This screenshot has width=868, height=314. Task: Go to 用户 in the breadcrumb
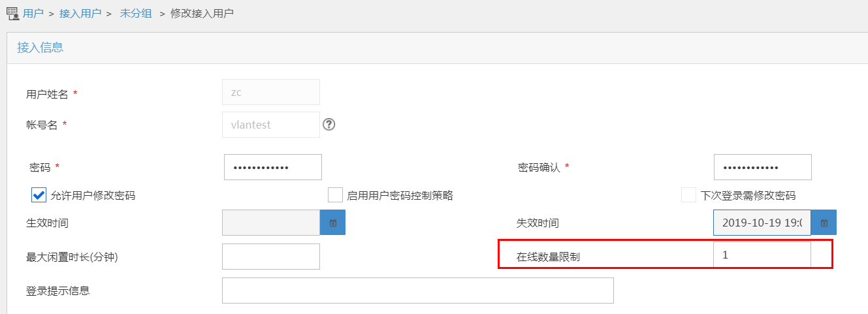[33, 13]
